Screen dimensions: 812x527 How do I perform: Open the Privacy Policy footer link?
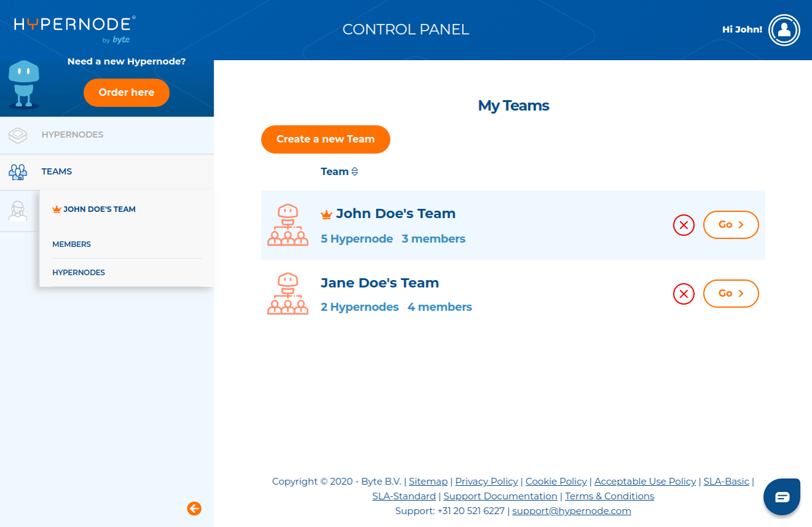pyautogui.click(x=486, y=482)
